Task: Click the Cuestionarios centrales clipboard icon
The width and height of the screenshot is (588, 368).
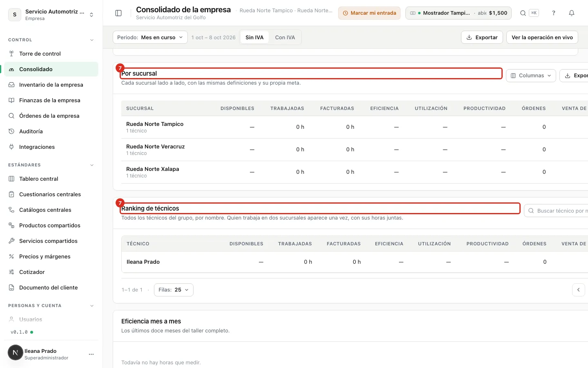Action: click(11, 194)
